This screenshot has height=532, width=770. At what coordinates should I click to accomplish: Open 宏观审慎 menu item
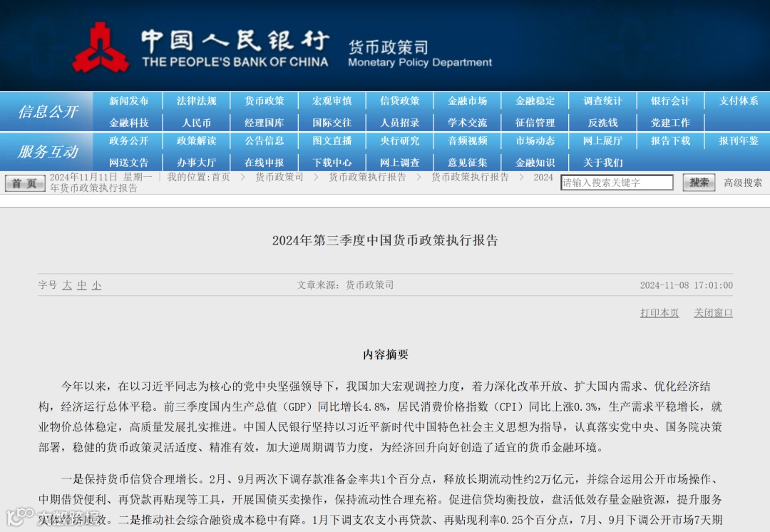coord(332,101)
